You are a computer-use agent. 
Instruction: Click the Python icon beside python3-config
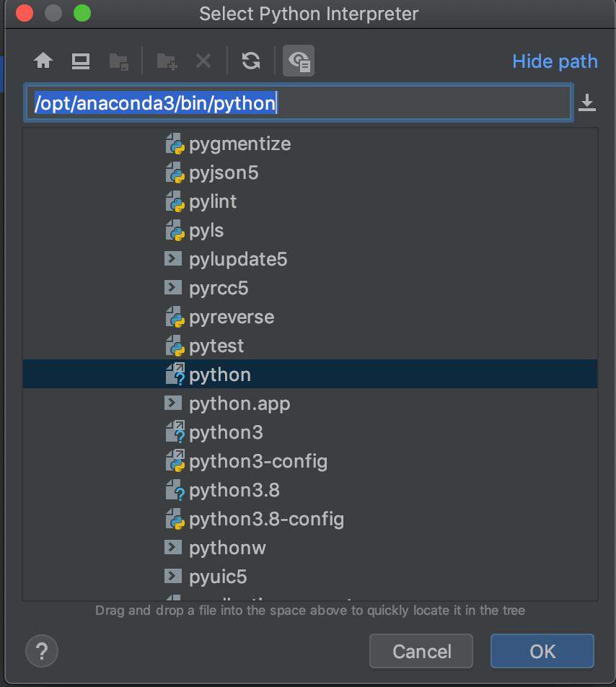coord(175,460)
